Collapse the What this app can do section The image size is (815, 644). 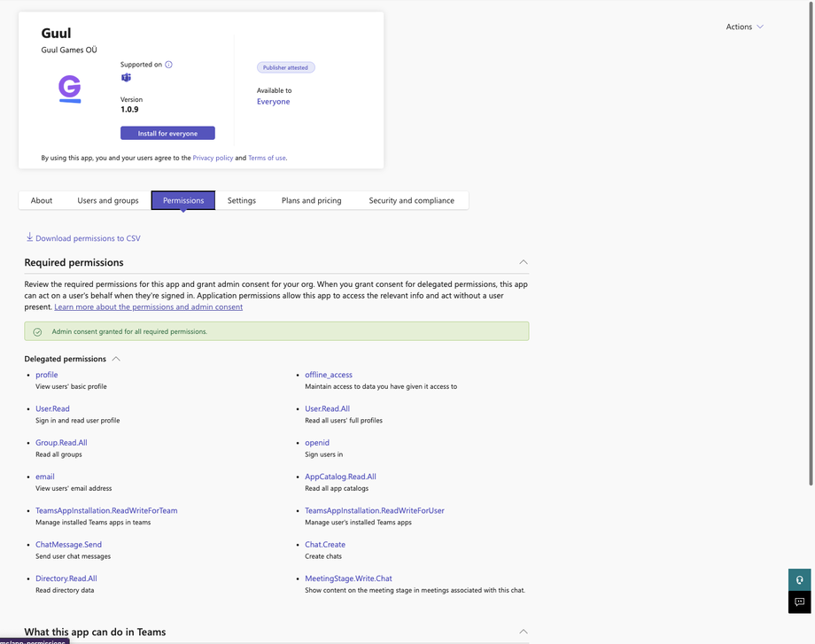(523, 632)
